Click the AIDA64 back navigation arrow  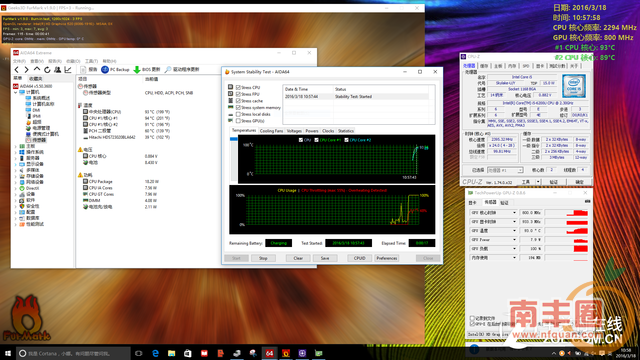point(17,70)
